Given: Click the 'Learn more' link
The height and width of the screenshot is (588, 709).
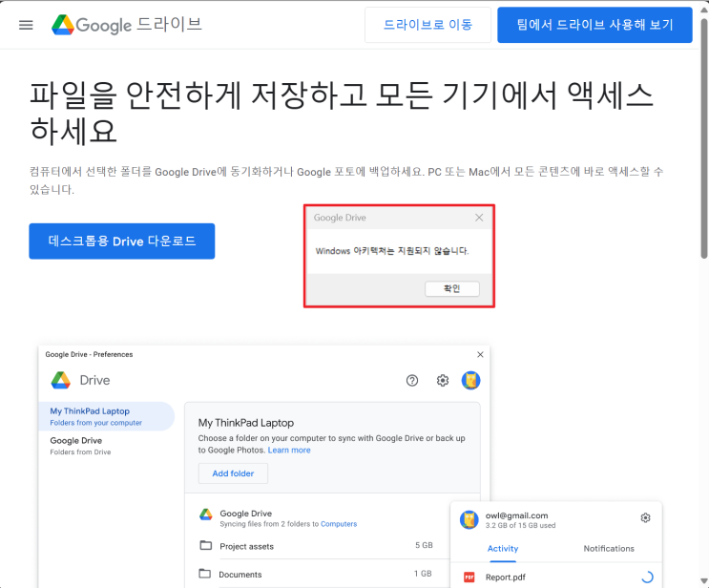Looking at the screenshot, I should point(289,450).
